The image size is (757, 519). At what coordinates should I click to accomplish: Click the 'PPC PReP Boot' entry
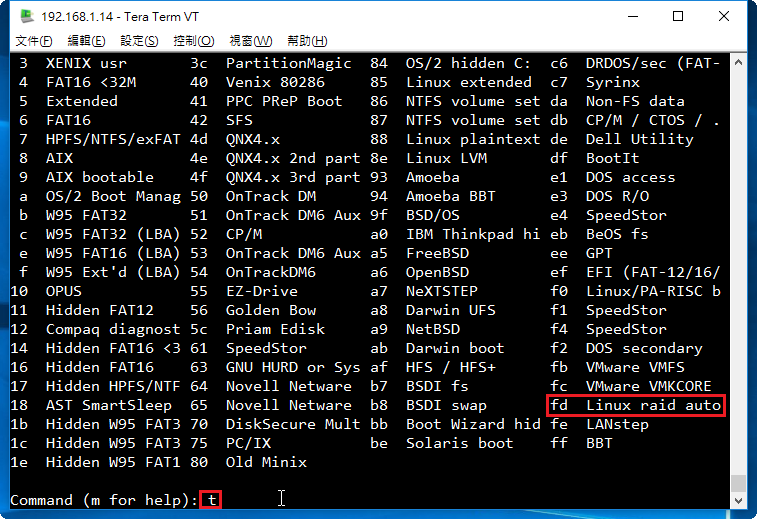pyautogui.click(x=284, y=101)
